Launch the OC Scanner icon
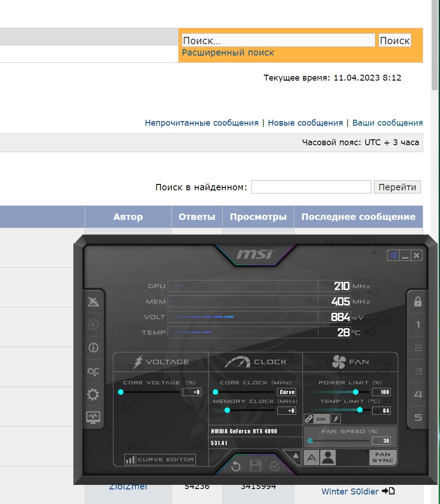Image resolution: width=440 pixels, height=504 pixels. tap(93, 371)
